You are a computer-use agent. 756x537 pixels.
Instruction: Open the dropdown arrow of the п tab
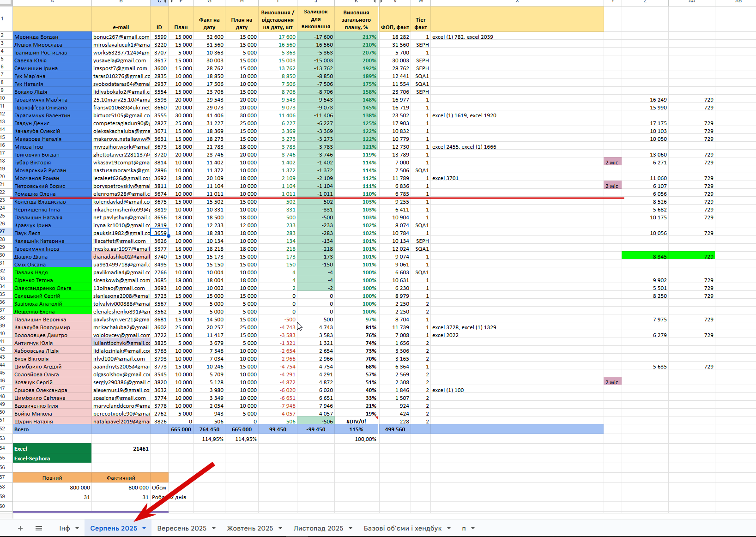pyautogui.click(x=473, y=528)
